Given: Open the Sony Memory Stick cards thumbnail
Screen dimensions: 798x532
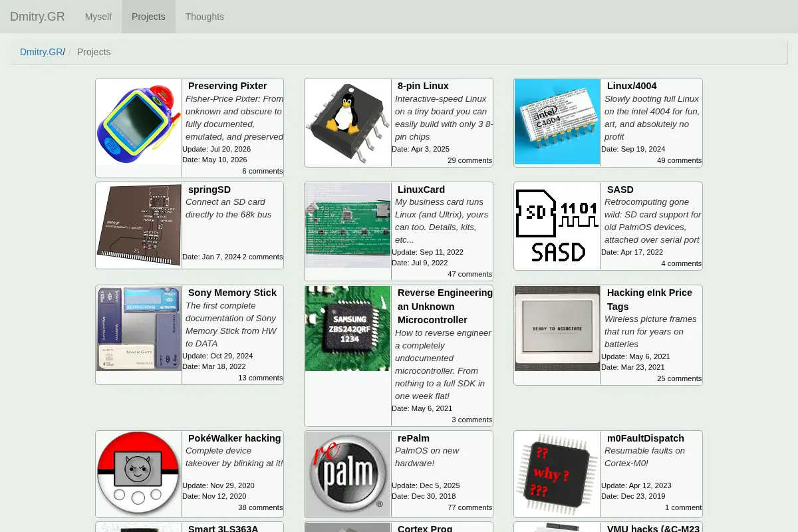Looking at the screenshot, I should click(x=139, y=329).
